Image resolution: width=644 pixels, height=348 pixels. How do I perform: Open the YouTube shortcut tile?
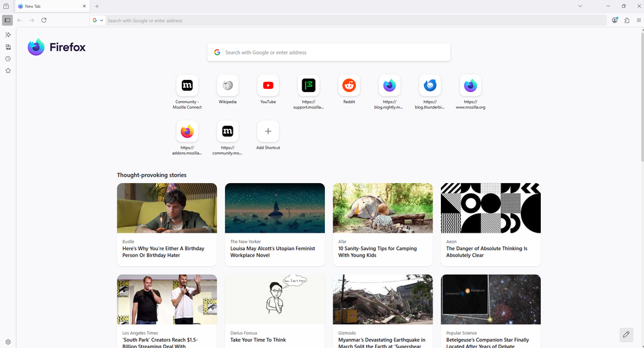coord(268,86)
